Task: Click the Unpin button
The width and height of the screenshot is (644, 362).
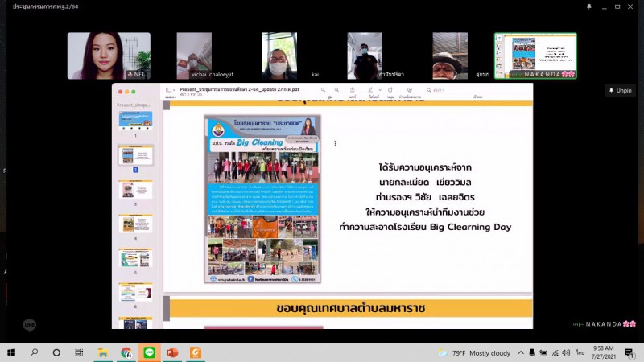Action: click(620, 91)
